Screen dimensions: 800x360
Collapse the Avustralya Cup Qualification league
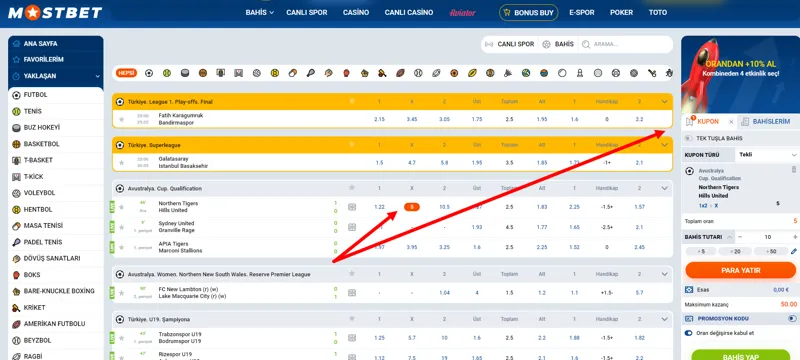point(664,188)
